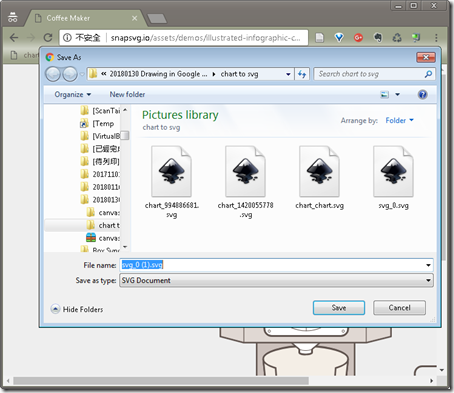Viewport: 454px width, 393px height.
Task: Click the black face extension icon
Action: point(378,38)
